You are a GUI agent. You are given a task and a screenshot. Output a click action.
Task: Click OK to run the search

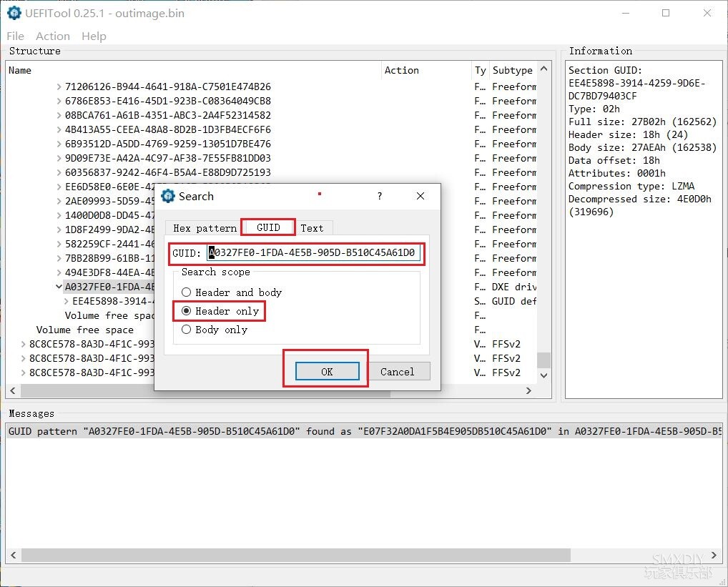pos(328,372)
